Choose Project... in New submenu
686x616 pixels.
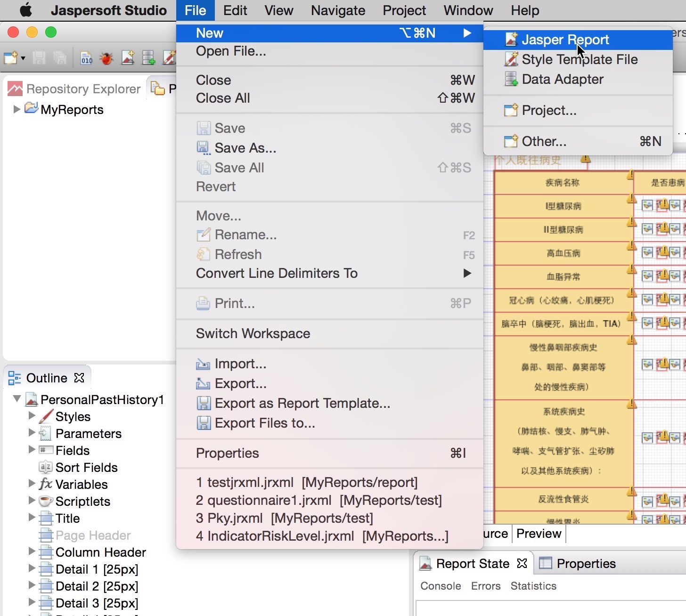tap(578, 110)
